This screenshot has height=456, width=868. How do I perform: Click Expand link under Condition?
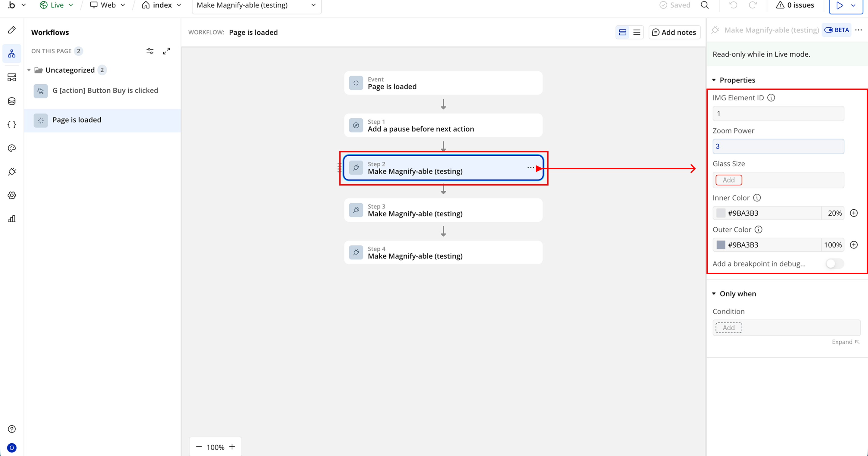[x=845, y=342]
